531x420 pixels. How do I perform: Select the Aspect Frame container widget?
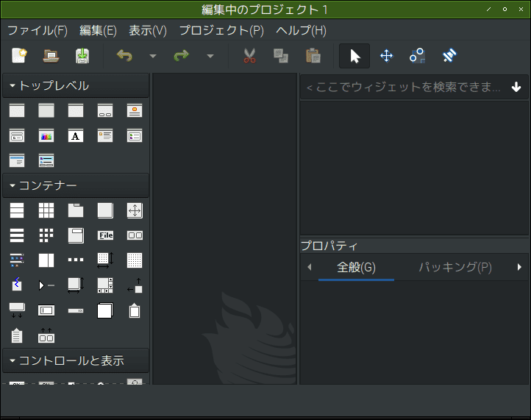[135, 210]
